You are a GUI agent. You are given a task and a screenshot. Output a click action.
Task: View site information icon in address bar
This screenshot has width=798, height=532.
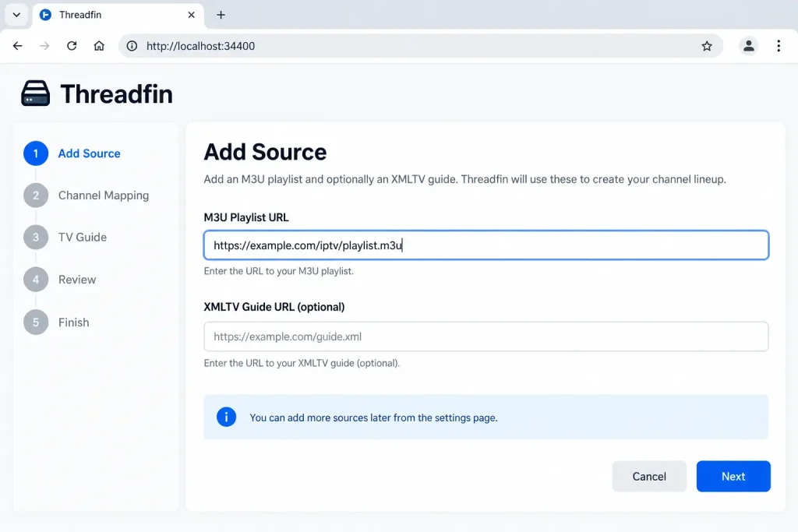click(x=132, y=46)
